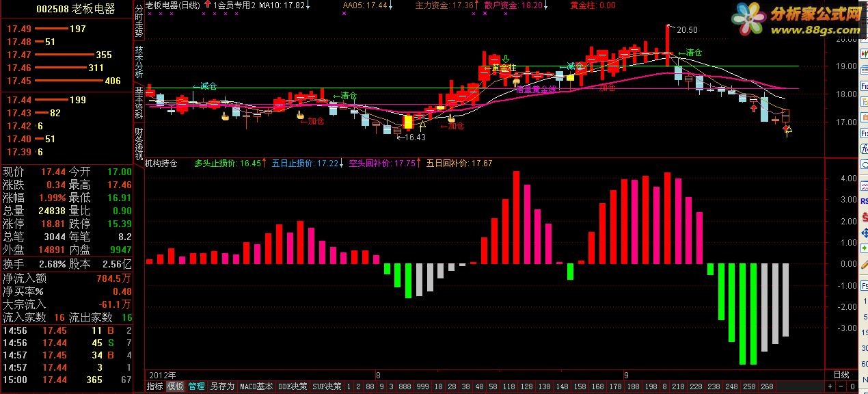Viewport: 868px width, 394px height.
Task: Open the 分时走势 vertical tab
Action: pos(139,21)
